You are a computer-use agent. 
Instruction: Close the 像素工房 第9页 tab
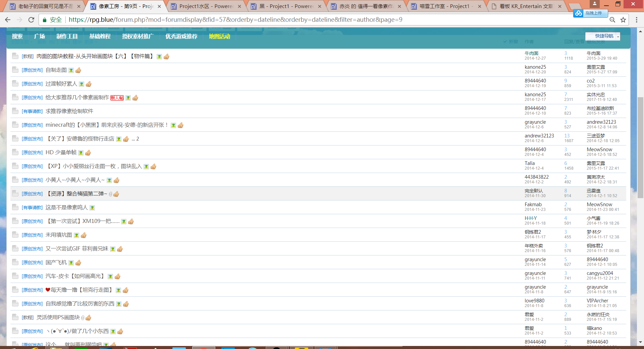(159, 6)
